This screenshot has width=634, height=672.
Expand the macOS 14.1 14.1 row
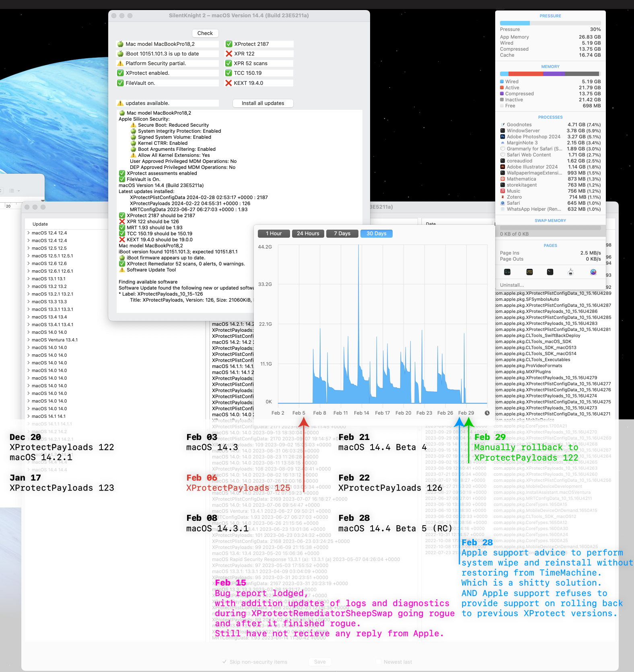(x=29, y=416)
